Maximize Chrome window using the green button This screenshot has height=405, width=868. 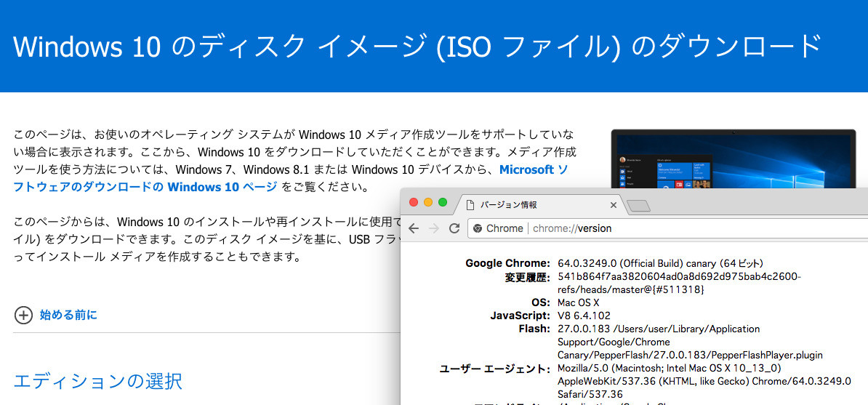tap(442, 201)
